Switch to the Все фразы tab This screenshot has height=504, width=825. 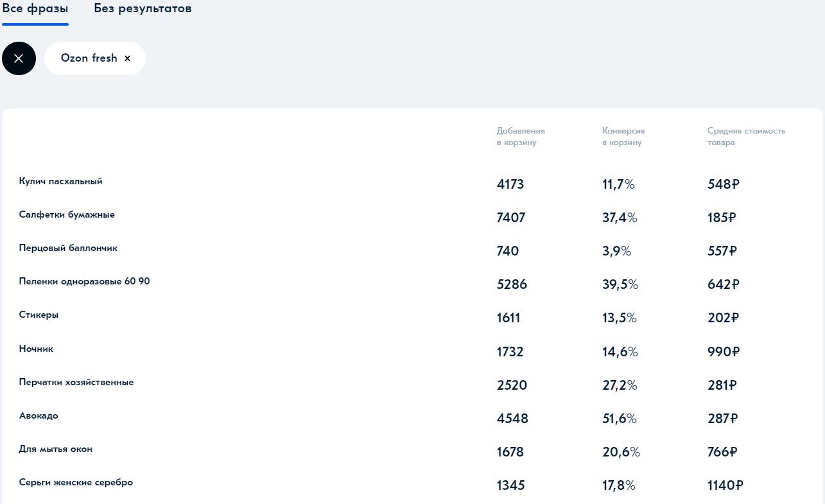35,9
